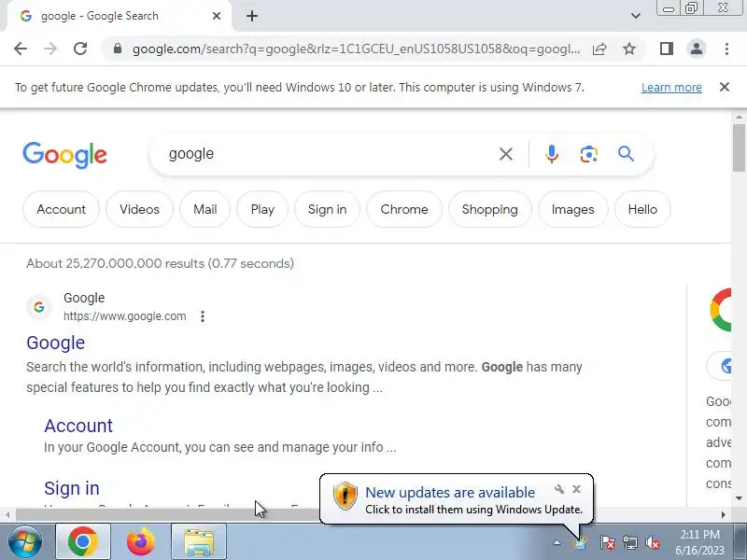
Task: Reload the current page
Action: [80, 49]
